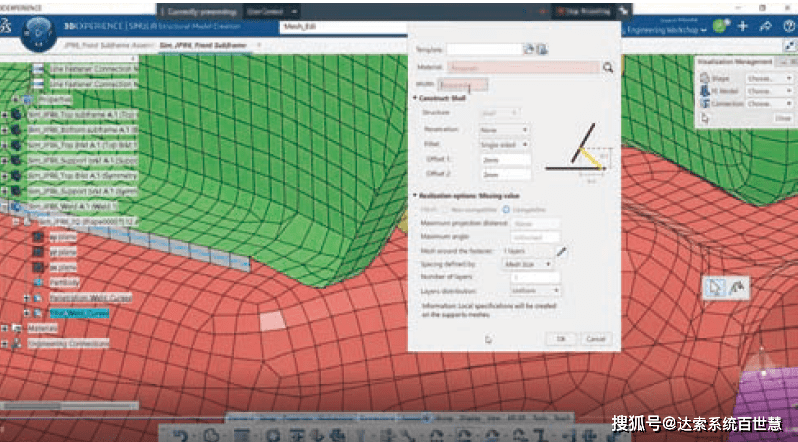Click the search magnifier beside Material field
Viewport: 798px width, 442px height.
607,68
